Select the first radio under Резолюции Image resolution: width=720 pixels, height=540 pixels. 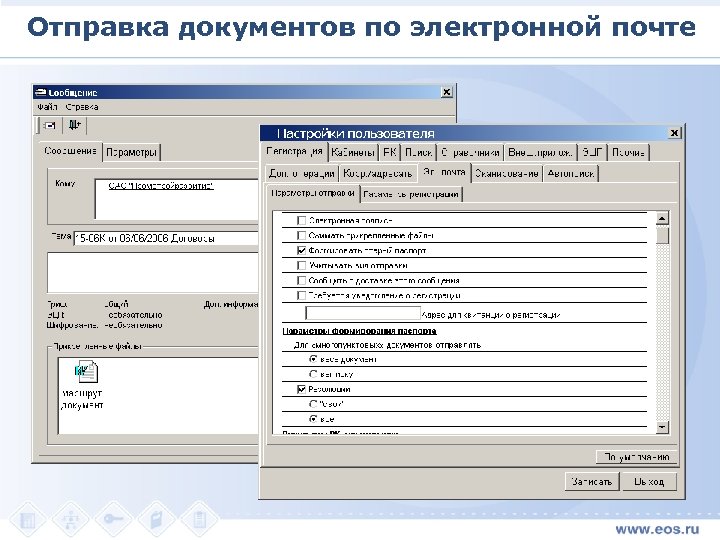[314, 404]
